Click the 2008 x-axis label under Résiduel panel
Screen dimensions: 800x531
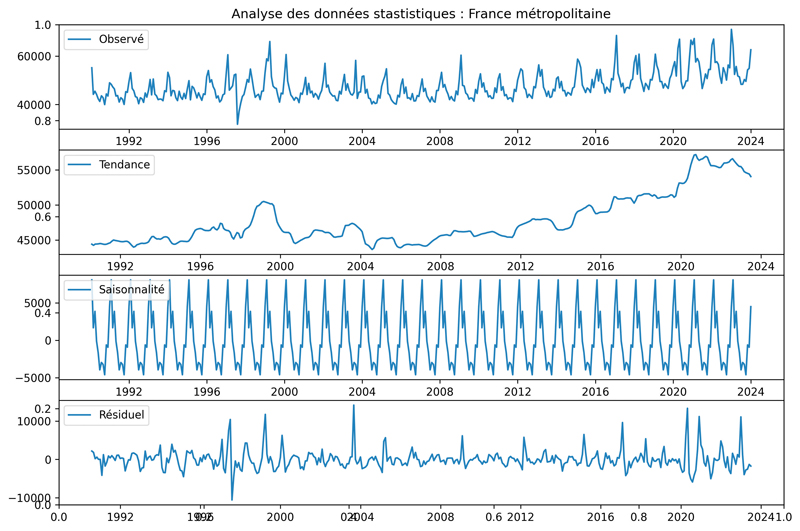(x=440, y=517)
